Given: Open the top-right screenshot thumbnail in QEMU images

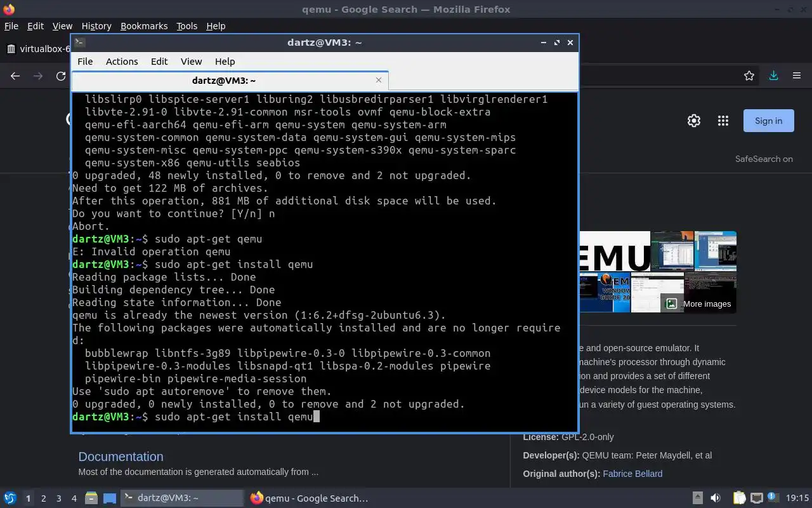Looking at the screenshot, I should click(716, 251).
